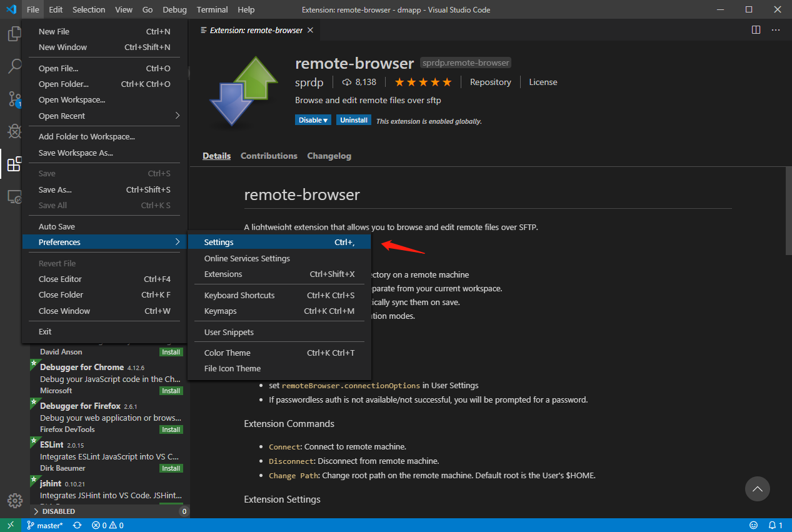
Task: Open the Explorer icon in activity bar
Action: [x=14, y=34]
